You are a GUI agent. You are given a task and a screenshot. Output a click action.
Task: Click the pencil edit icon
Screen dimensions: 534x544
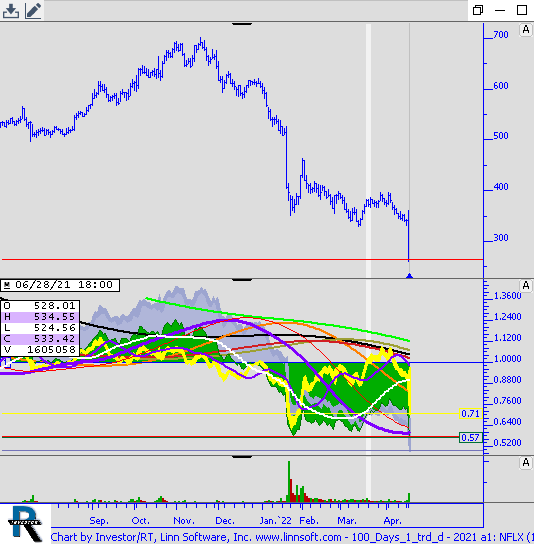pos(33,10)
